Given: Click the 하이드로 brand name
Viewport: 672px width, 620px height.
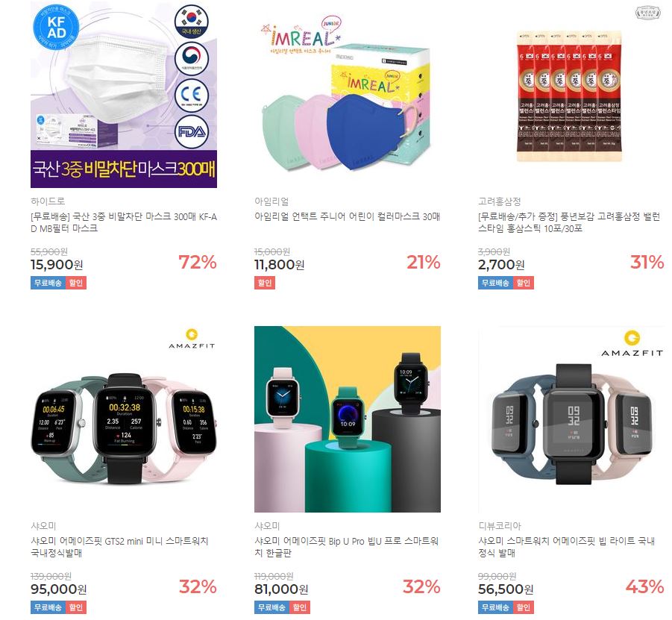Looking at the screenshot, I should (48, 201).
